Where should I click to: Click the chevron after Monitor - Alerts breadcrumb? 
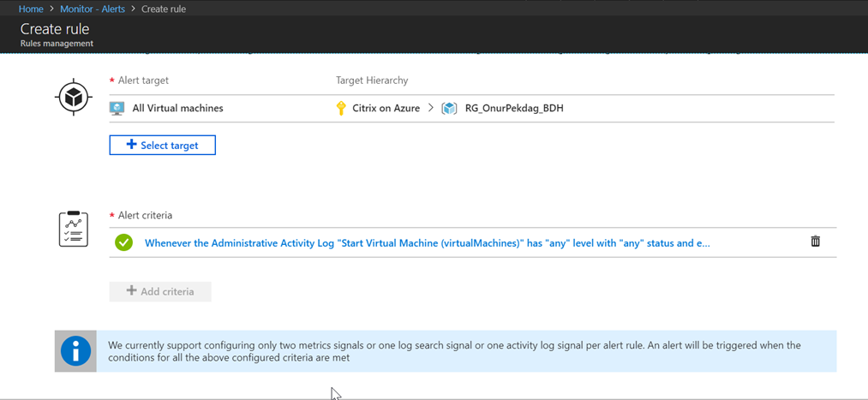pos(133,9)
